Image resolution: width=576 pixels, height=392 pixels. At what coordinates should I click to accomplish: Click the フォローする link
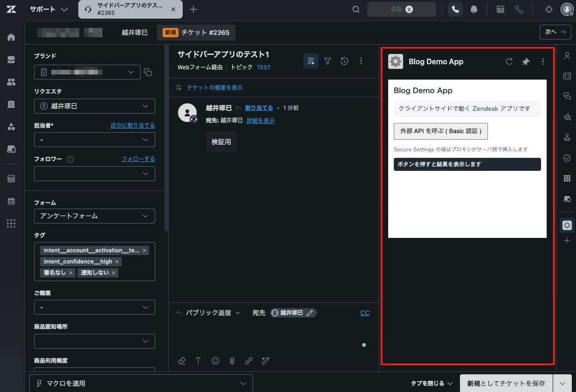[138, 159]
